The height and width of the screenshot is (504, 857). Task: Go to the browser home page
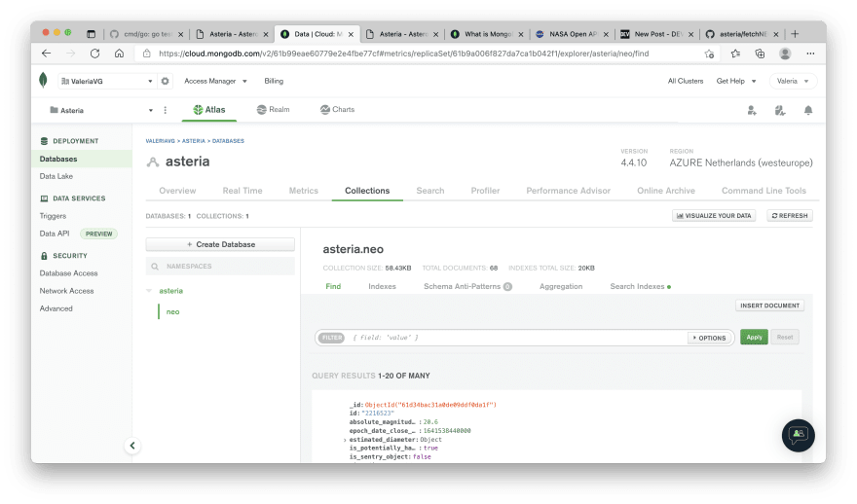pyautogui.click(x=119, y=54)
